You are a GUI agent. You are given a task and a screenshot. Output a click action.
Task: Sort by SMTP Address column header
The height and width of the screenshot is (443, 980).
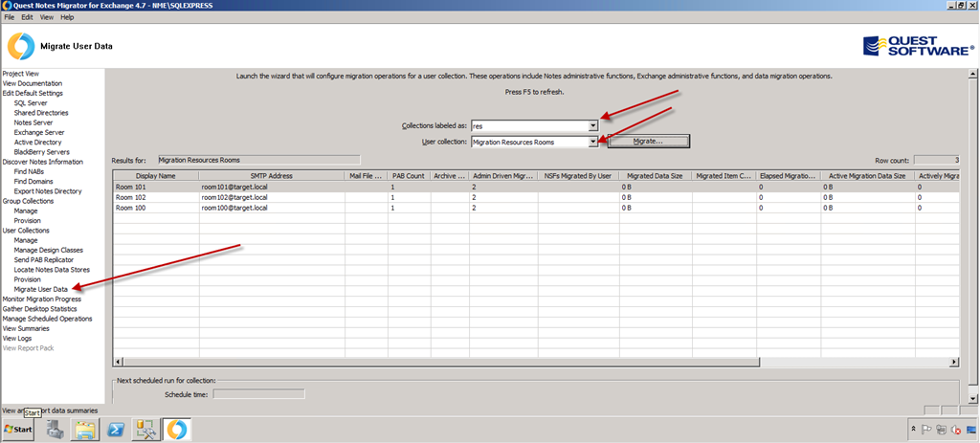coord(271,176)
